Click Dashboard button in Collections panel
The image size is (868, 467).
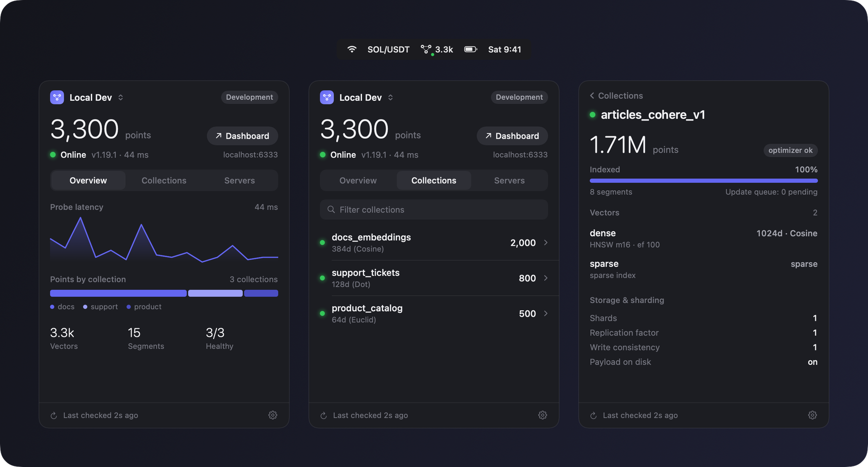click(x=512, y=136)
